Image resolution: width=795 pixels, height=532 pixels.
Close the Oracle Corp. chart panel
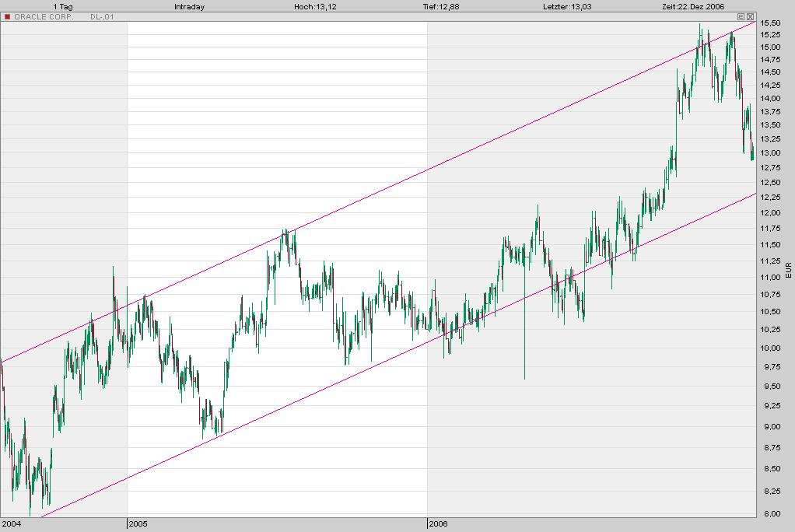pyautogui.click(x=751, y=17)
